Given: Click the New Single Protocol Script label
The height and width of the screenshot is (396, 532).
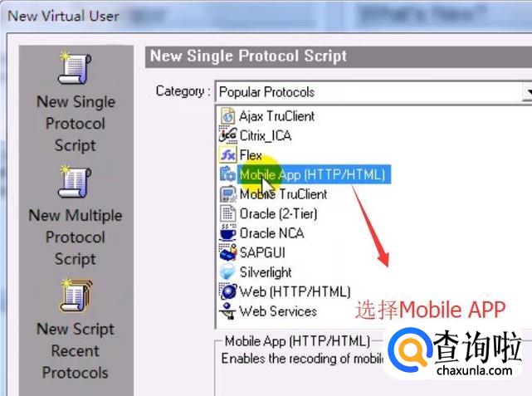Looking at the screenshot, I should click(76, 124).
